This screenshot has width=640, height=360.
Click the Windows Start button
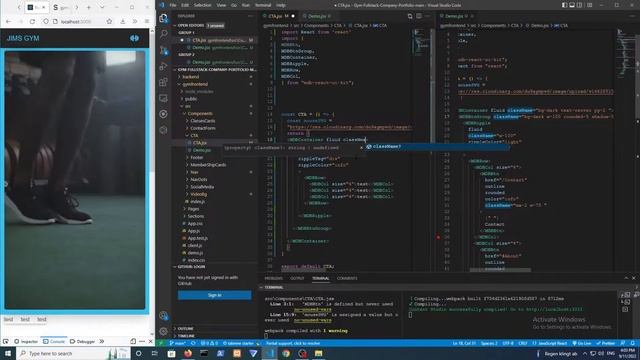[8, 353]
